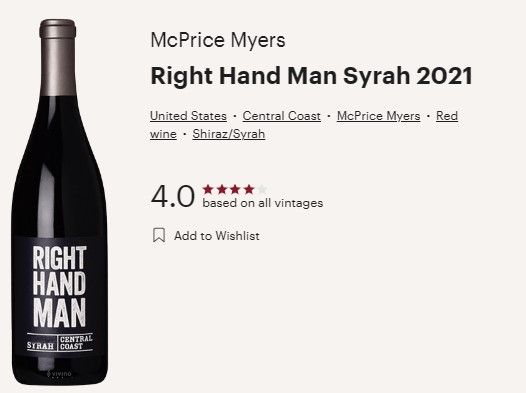Select the fourth red rating star
Viewport: 526px width, 393px height.
click(249, 189)
